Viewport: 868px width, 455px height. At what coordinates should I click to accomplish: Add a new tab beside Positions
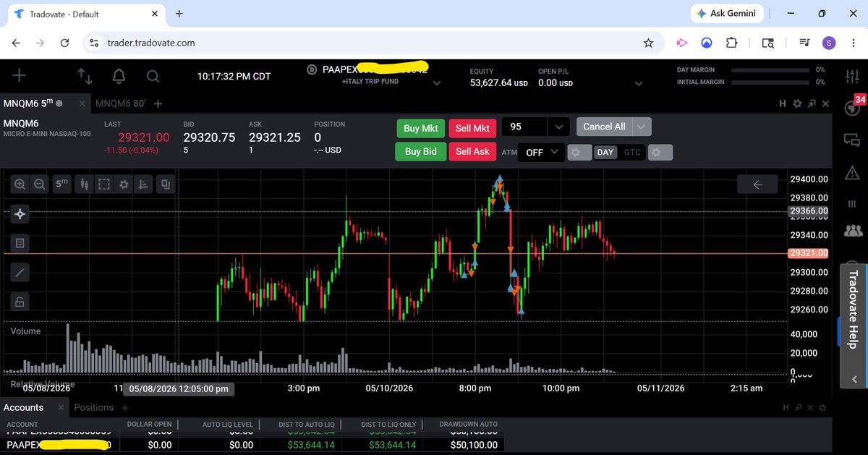pos(124,407)
